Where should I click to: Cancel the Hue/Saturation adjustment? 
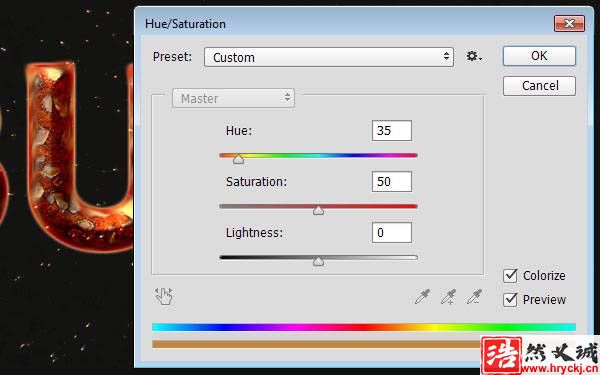(x=539, y=86)
